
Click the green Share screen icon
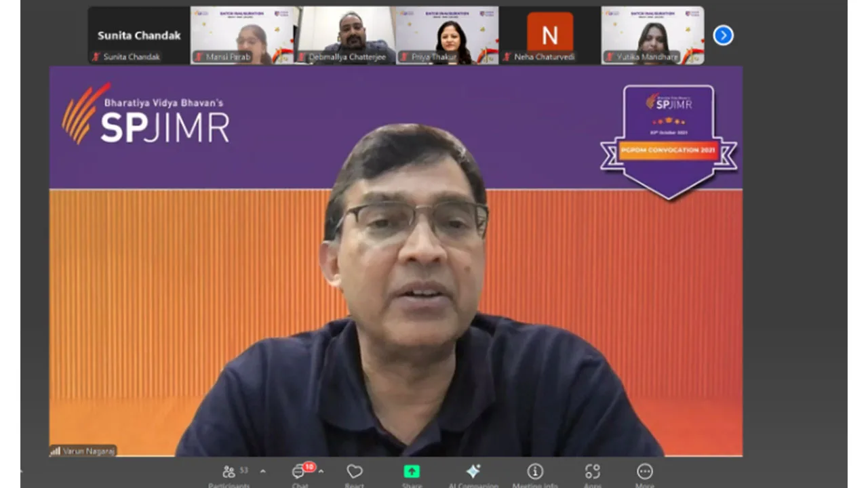coord(412,470)
